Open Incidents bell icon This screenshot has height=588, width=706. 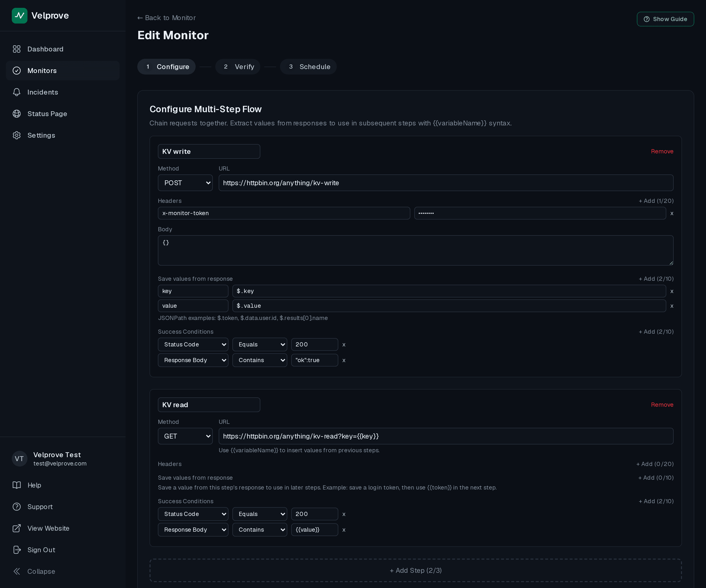[17, 92]
